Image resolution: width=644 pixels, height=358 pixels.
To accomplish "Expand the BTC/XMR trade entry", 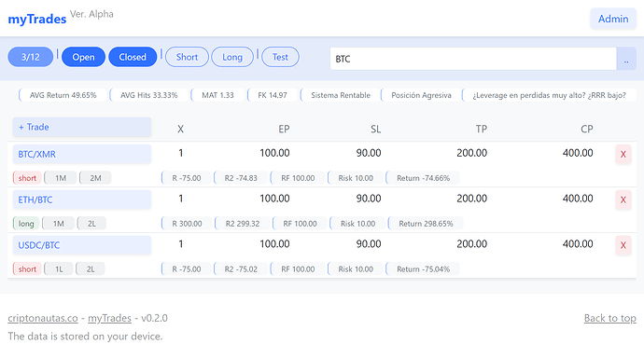I will 82,154.
